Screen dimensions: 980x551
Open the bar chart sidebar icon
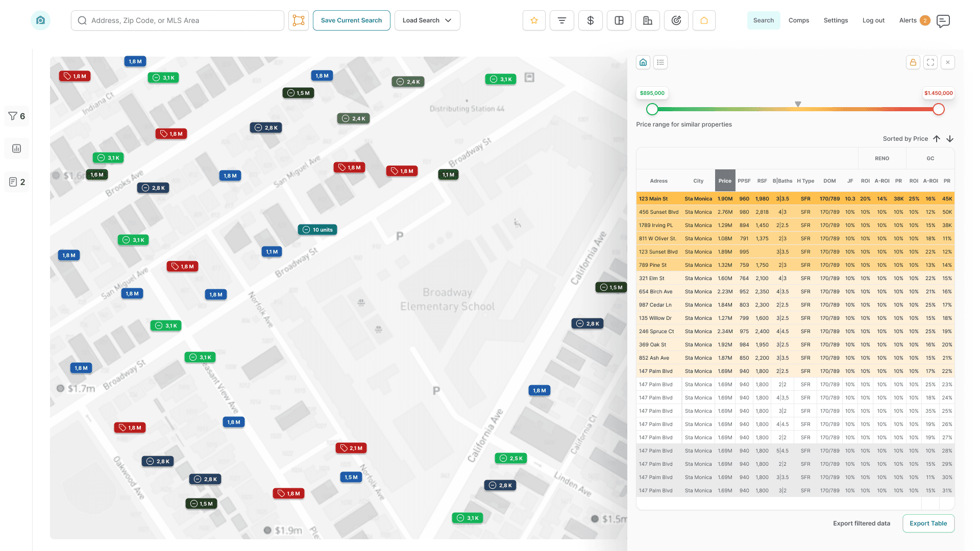click(x=17, y=148)
